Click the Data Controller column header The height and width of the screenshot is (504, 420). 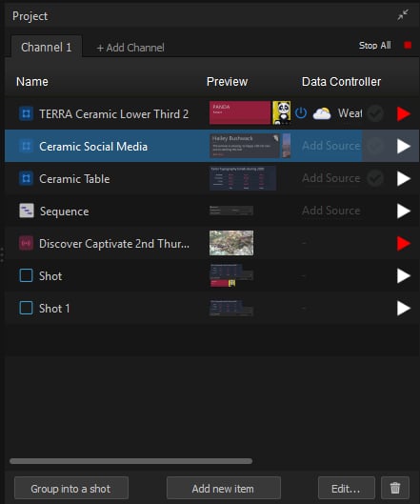(x=341, y=82)
